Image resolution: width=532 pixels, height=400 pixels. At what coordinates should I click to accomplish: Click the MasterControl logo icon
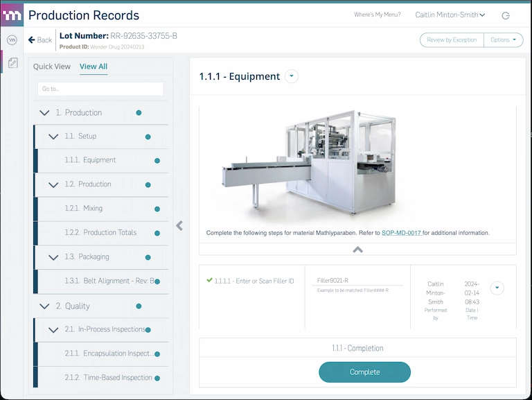[12, 15]
